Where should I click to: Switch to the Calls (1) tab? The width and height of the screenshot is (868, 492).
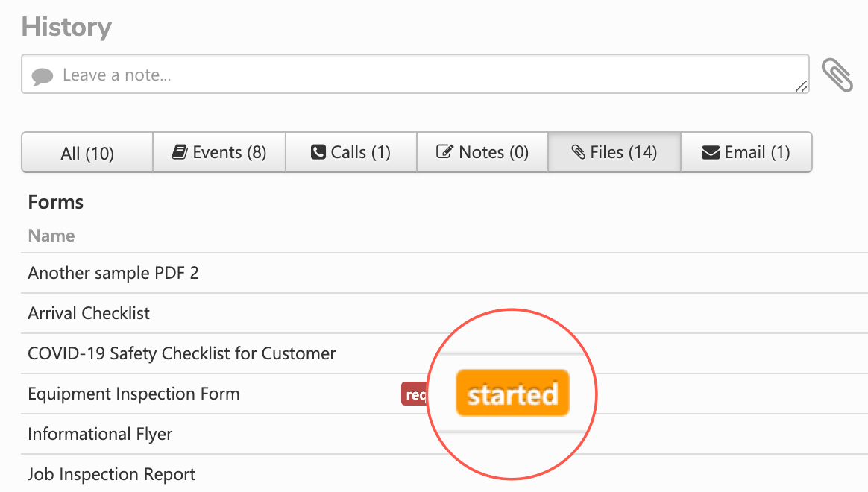pyautogui.click(x=351, y=152)
